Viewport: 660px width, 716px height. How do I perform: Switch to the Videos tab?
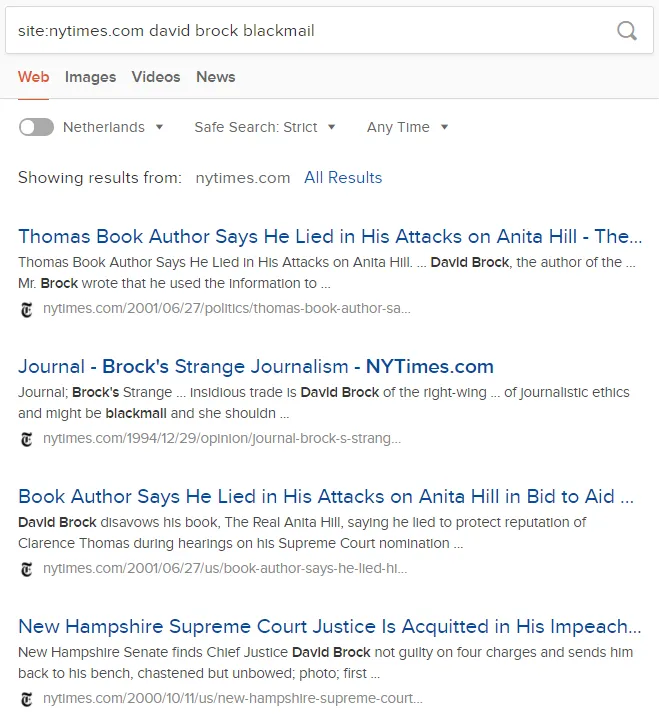pos(156,77)
